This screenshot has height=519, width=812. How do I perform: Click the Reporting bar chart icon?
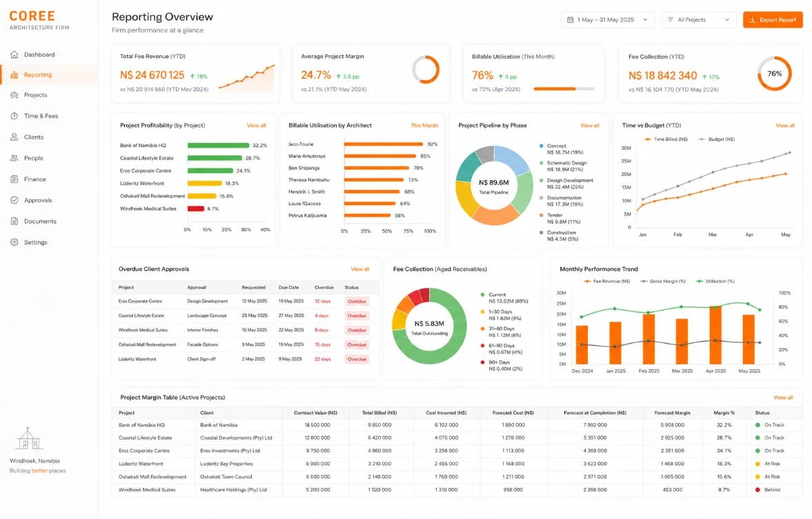coord(14,75)
